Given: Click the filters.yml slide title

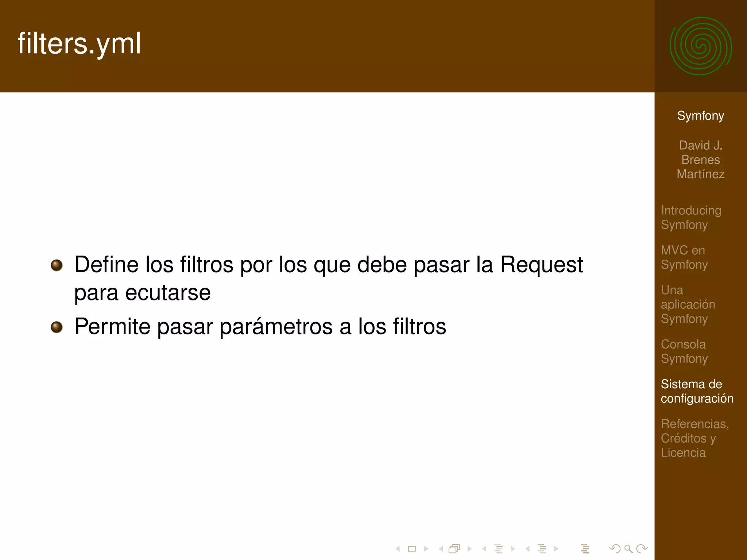Looking at the screenshot, I should pyautogui.click(x=79, y=44).
